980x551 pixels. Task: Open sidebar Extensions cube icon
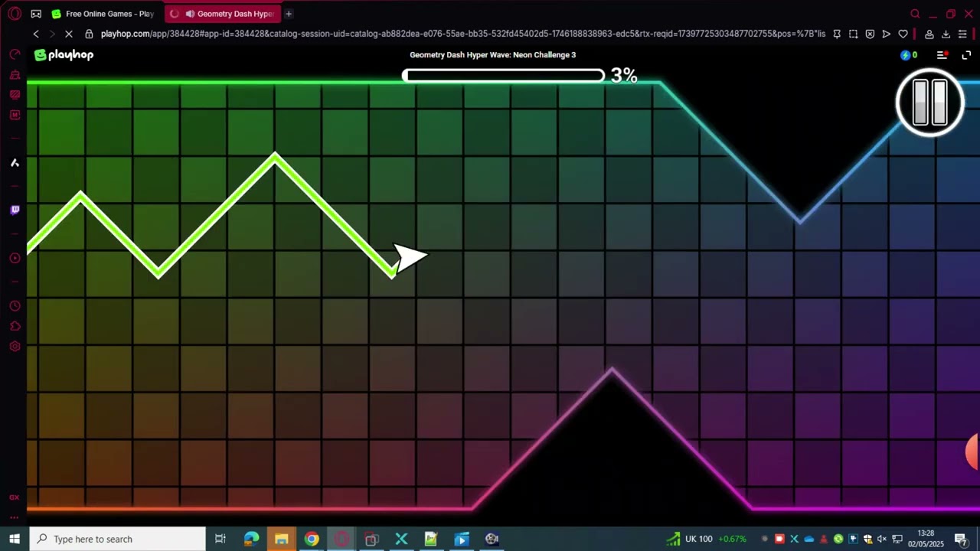[x=15, y=327]
